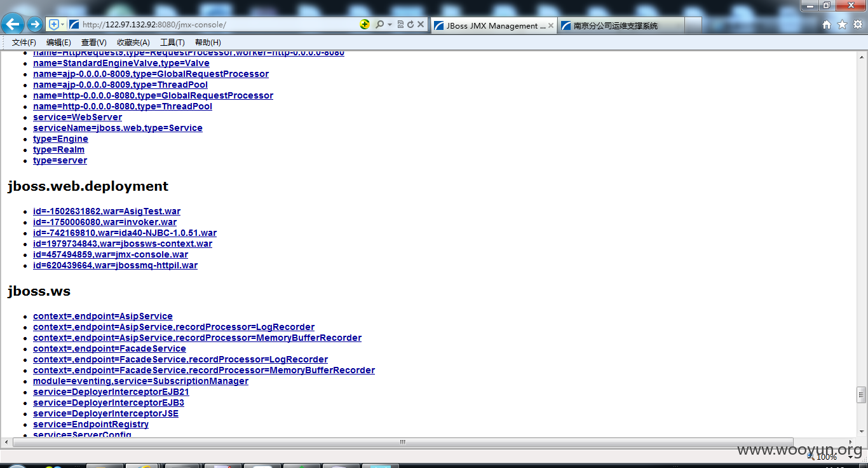Open the browser Home icon

[827, 25]
